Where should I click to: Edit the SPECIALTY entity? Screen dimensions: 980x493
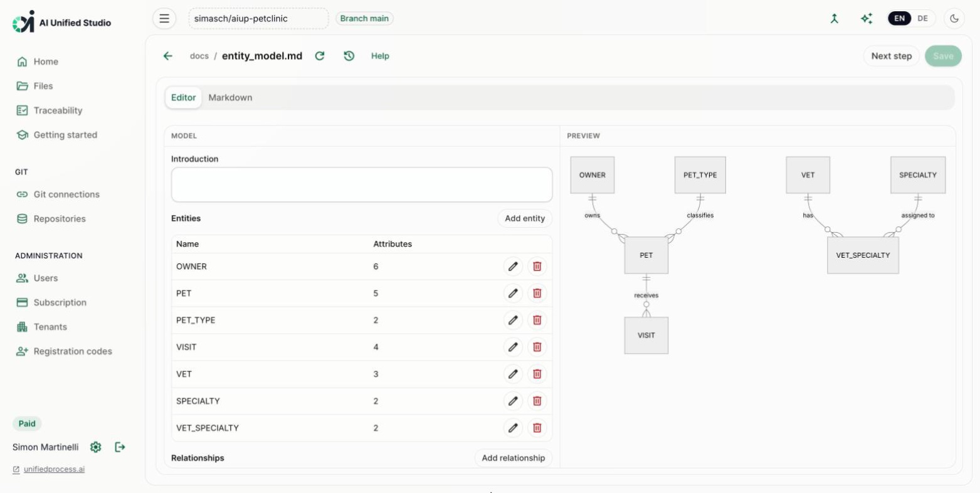pos(513,401)
